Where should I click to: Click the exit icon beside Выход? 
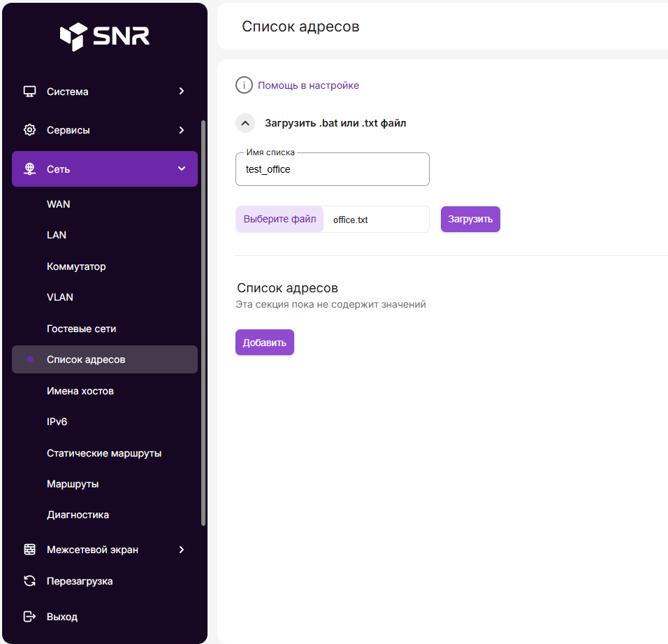click(x=29, y=617)
